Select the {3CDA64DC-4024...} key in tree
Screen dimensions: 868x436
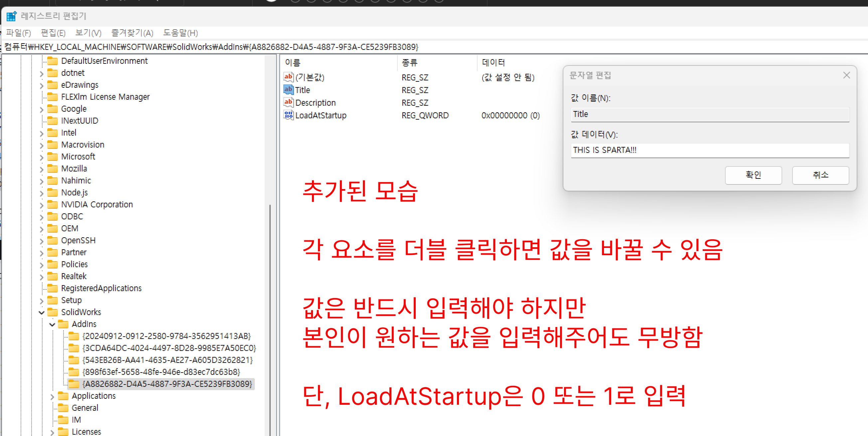tap(169, 348)
